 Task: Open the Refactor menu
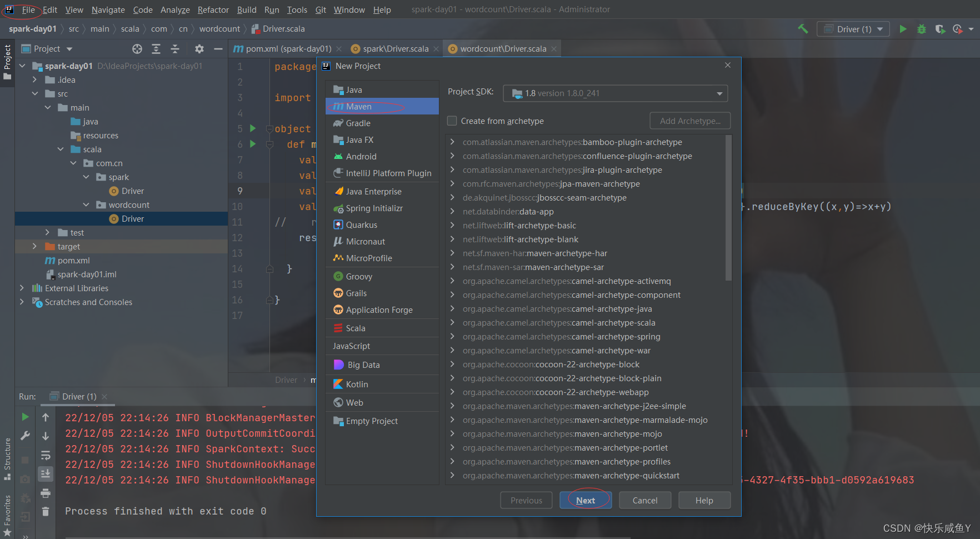tap(213, 9)
